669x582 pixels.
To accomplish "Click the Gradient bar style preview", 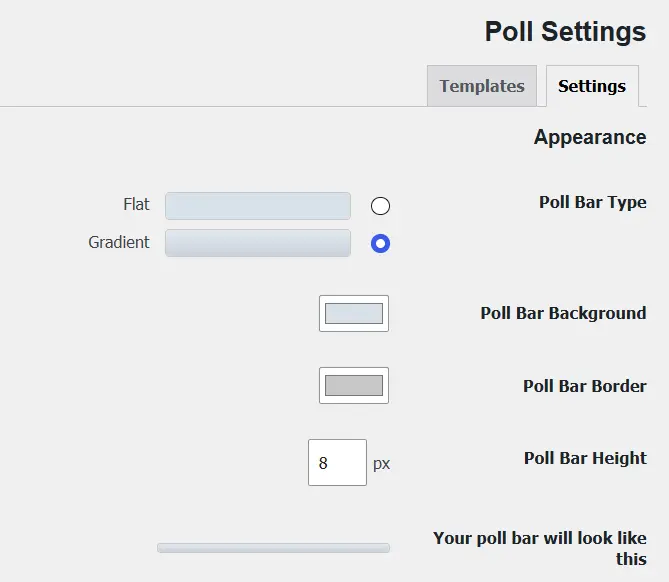I will click(x=258, y=243).
